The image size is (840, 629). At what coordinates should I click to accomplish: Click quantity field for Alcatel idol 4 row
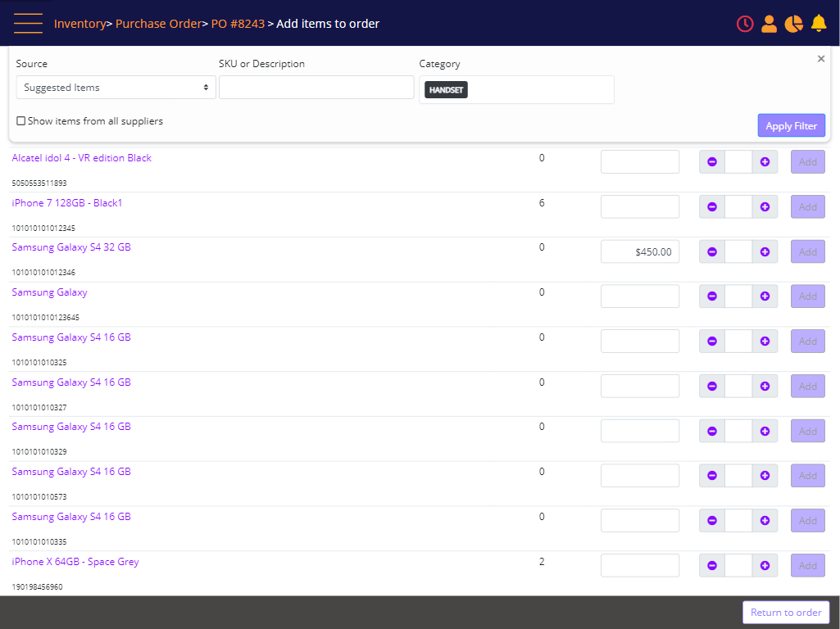[738, 161]
